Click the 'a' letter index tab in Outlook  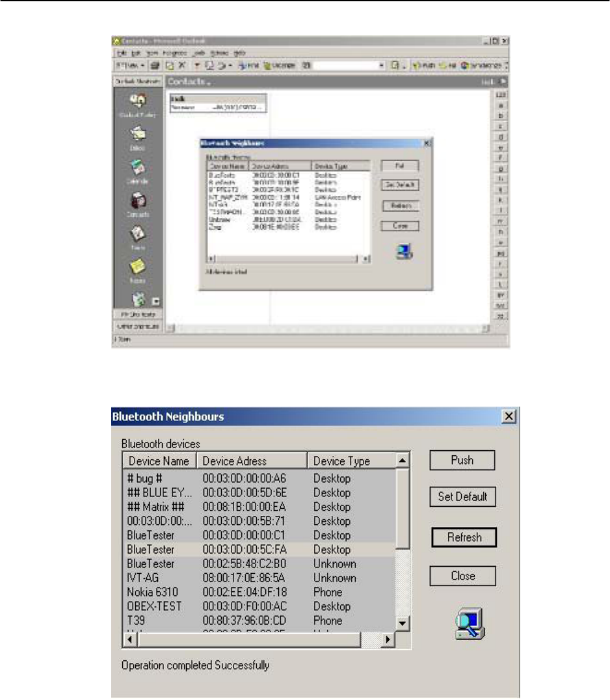pyautogui.click(x=501, y=106)
